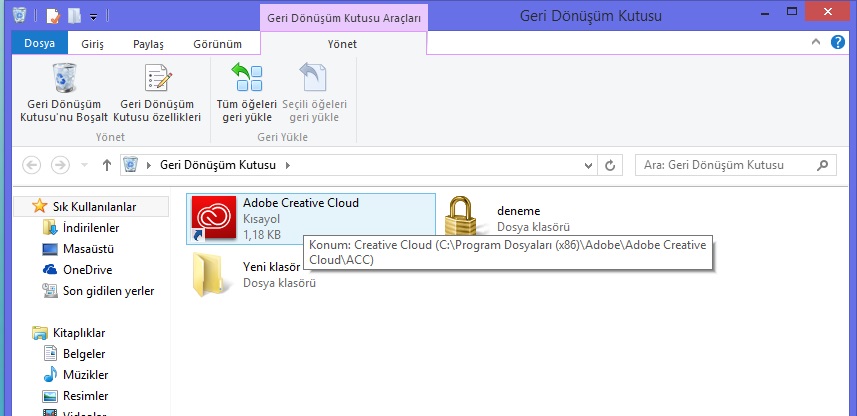Maximize the Geri Dönüşüm Kutusu window
This screenshot has height=416, width=857.
[x=792, y=11]
